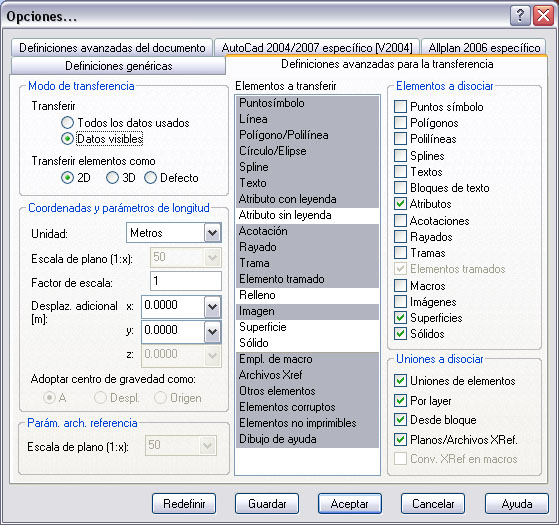The image size is (559, 525).
Task: Open the Allplan 2006 específico tab
Action: 484,47
